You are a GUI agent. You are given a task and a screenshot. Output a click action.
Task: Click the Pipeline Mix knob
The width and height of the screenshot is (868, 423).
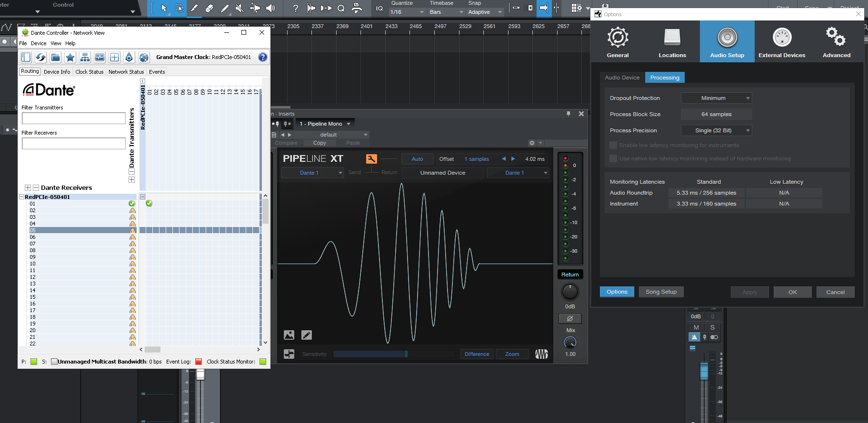(x=570, y=342)
